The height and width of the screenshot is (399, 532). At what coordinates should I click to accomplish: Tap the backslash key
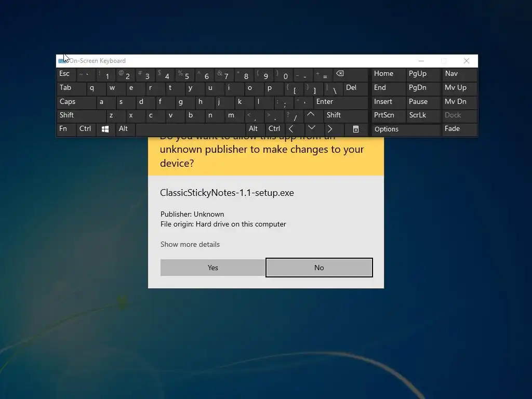pyautogui.click(x=333, y=88)
